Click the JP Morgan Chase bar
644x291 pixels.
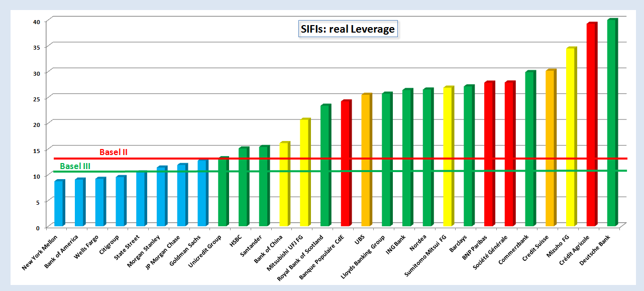[182, 195]
